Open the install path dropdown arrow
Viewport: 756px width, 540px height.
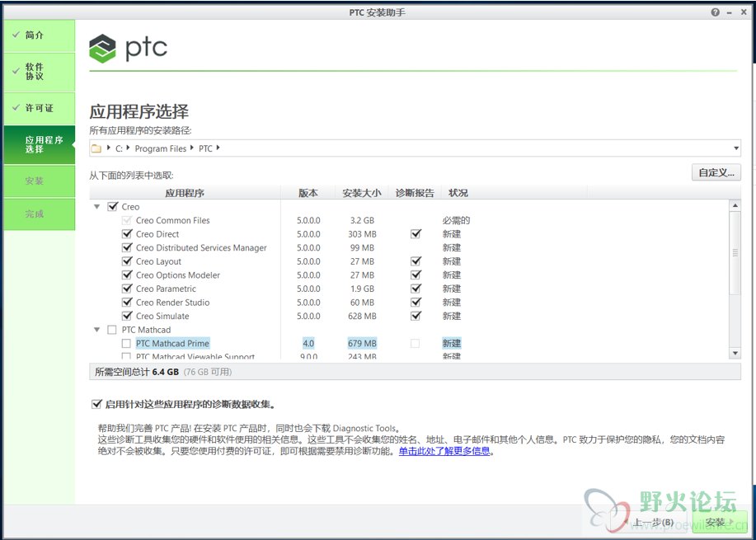coord(735,148)
